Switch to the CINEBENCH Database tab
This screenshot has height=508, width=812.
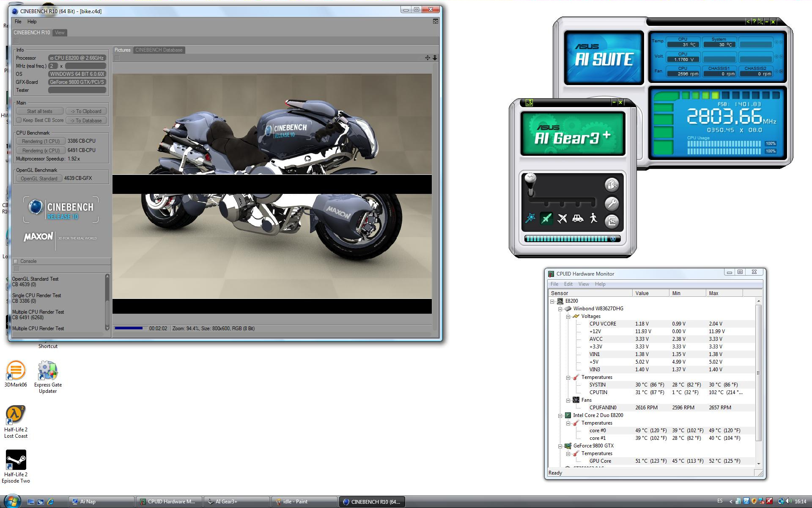(x=159, y=50)
